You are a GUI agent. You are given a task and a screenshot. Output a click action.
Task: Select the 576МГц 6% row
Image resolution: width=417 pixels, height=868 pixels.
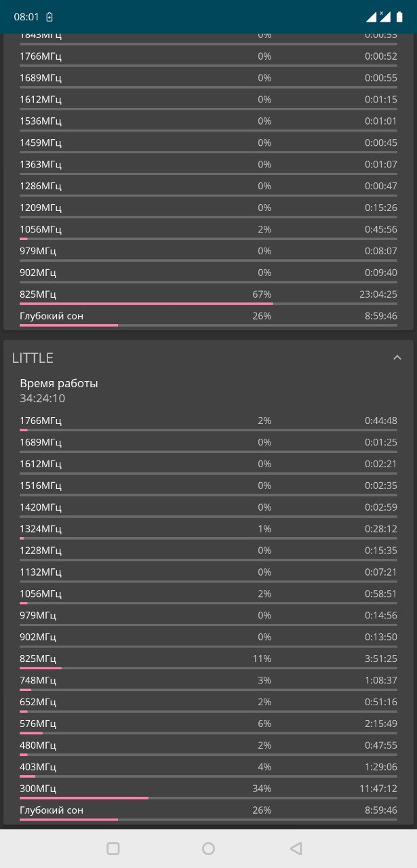[x=208, y=725]
